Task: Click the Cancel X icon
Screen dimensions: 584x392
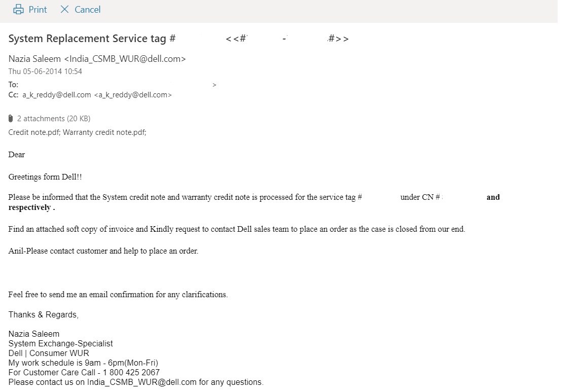Action: (x=64, y=10)
